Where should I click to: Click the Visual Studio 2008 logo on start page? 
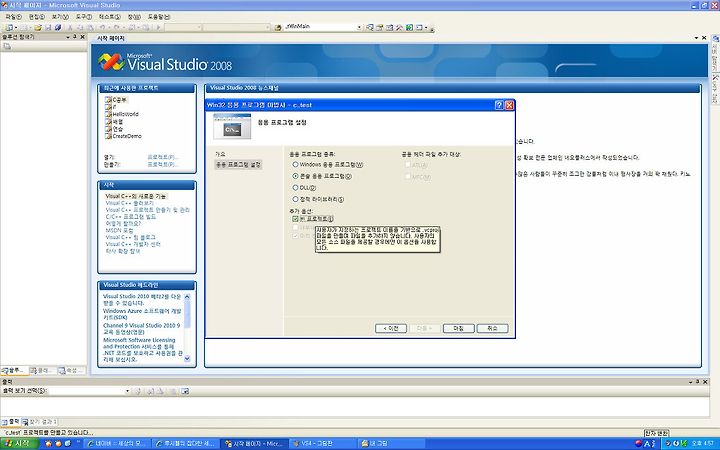(x=165, y=62)
